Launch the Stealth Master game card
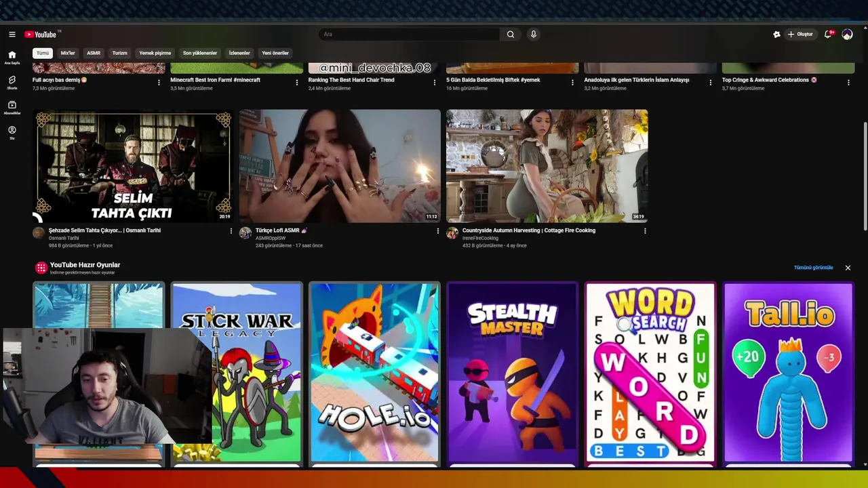The height and width of the screenshot is (488, 868). click(513, 372)
